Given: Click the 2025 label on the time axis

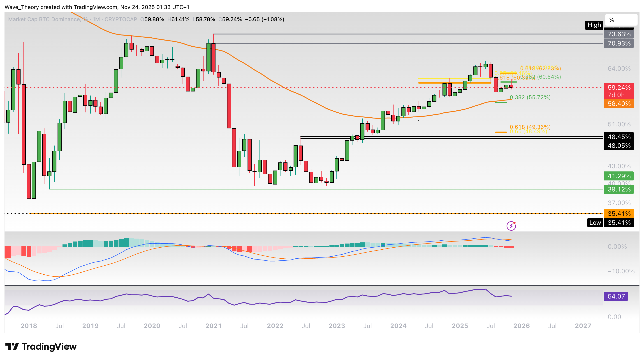Looking at the screenshot, I should click(461, 326).
